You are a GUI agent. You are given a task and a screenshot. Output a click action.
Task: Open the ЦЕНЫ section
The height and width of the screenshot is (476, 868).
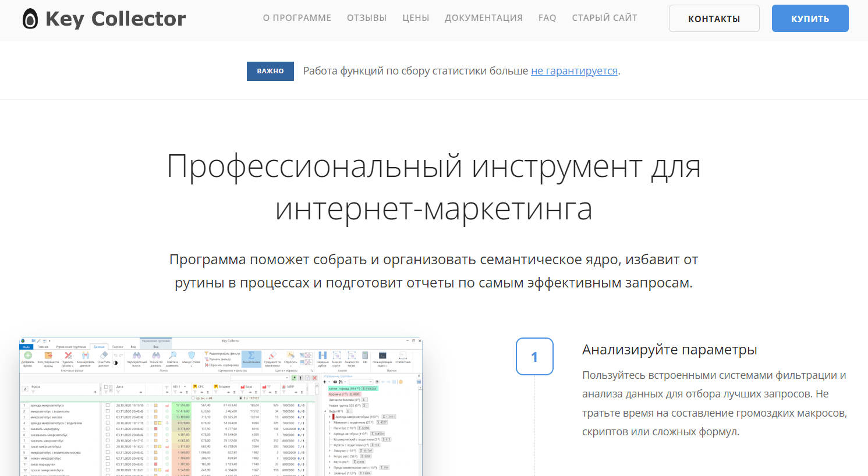click(x=416, y=18)
